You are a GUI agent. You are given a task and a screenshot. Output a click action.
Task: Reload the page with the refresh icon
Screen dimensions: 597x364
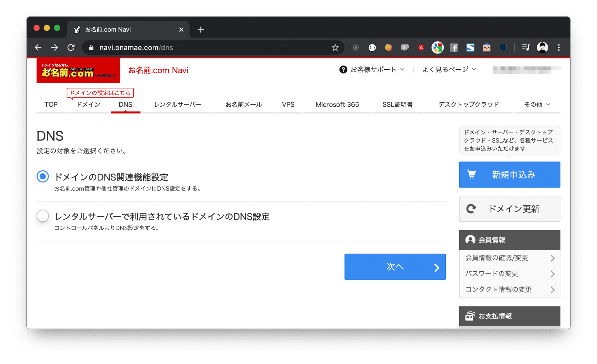[x=71, y=48]
